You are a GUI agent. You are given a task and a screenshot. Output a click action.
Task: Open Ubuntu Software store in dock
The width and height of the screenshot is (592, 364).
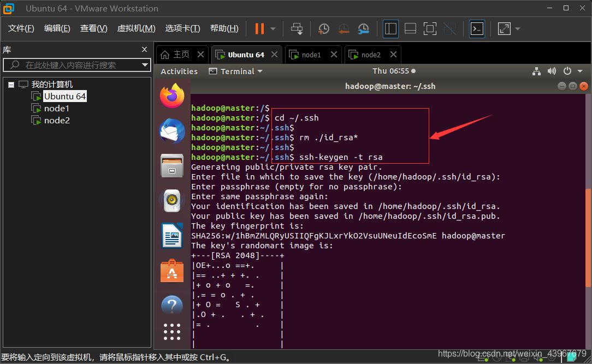tap(172, 271)
